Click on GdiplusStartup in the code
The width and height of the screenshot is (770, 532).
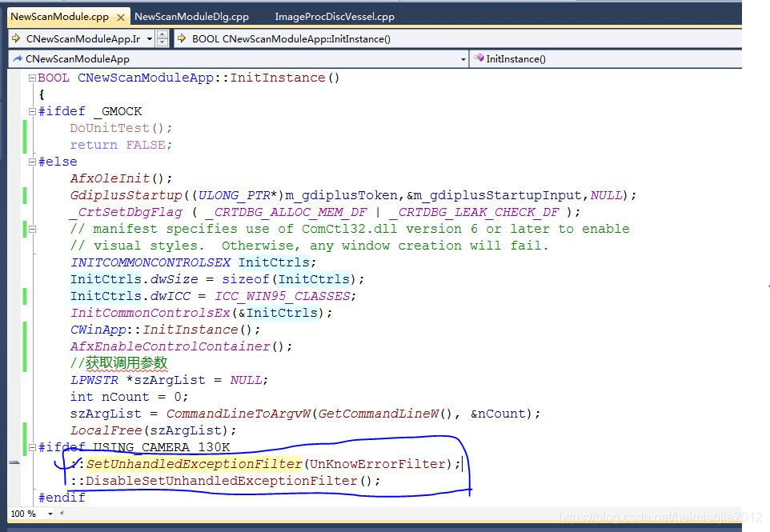tap(126, 195)
